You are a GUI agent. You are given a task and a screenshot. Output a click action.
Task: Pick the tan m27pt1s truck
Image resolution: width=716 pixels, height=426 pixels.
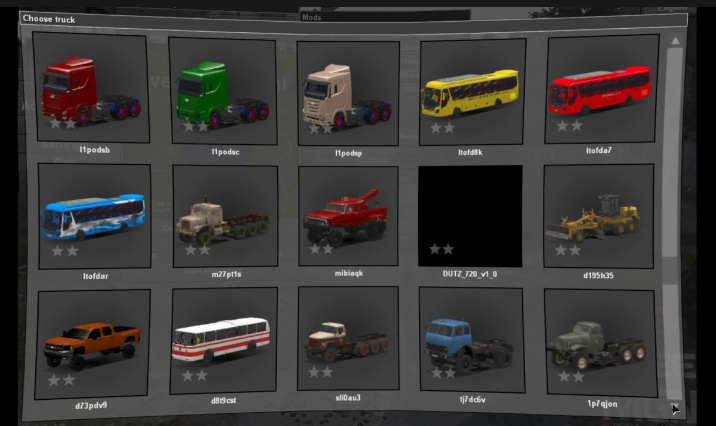pyautogui.click(x=224, y=217)
